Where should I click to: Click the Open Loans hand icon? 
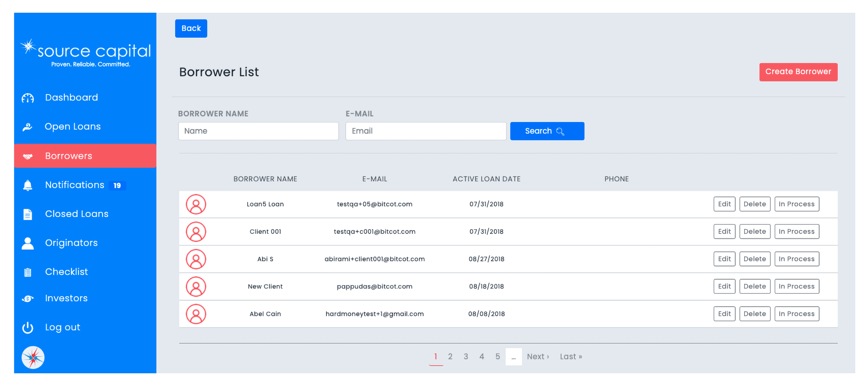[28, 127]
